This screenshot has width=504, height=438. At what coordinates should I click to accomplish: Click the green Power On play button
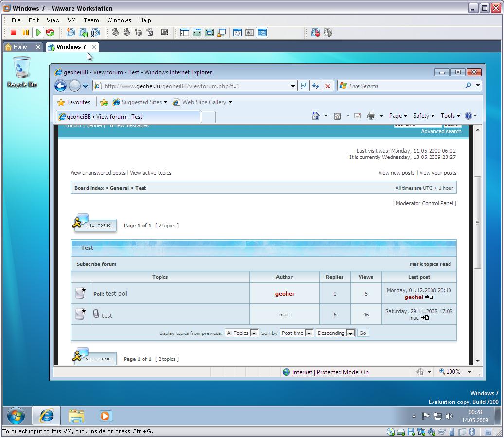pos(38,33)
